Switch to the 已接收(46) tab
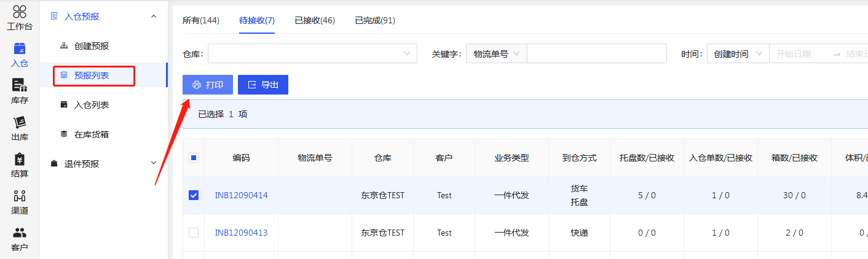The height and width of the screenshot is (259, 868). point(315,20)
